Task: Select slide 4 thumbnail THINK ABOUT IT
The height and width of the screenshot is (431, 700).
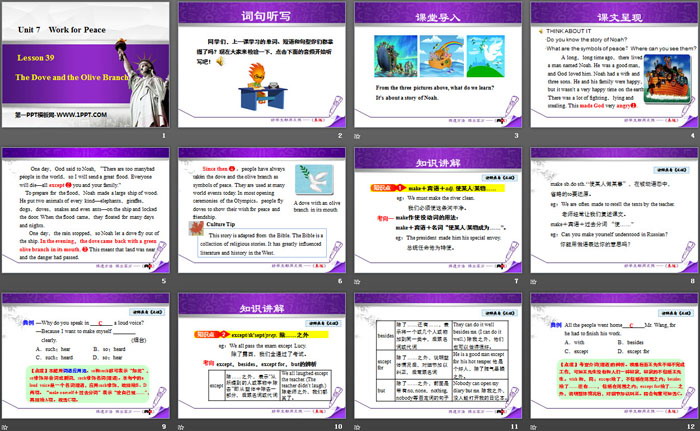Action: (x=614, y=65)
